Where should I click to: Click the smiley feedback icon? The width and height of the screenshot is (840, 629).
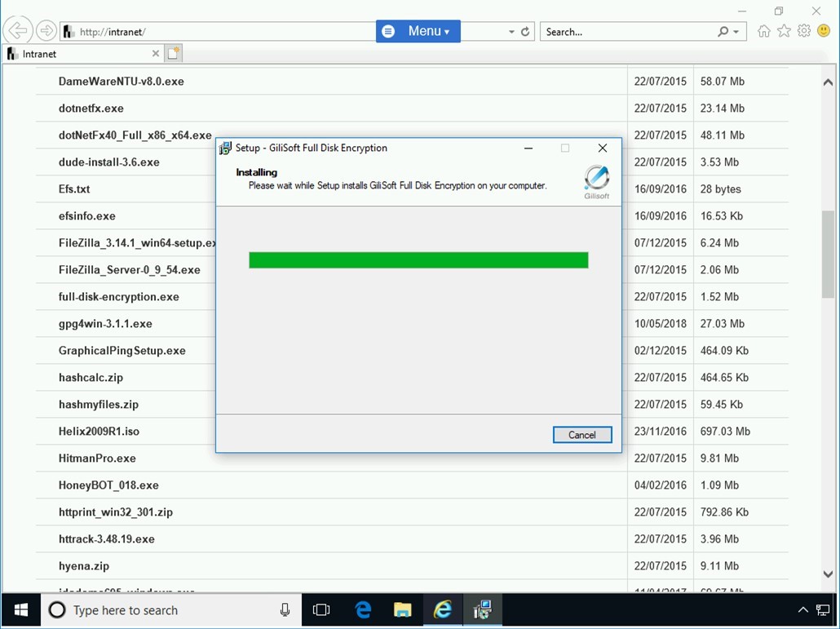coord(824,32)
